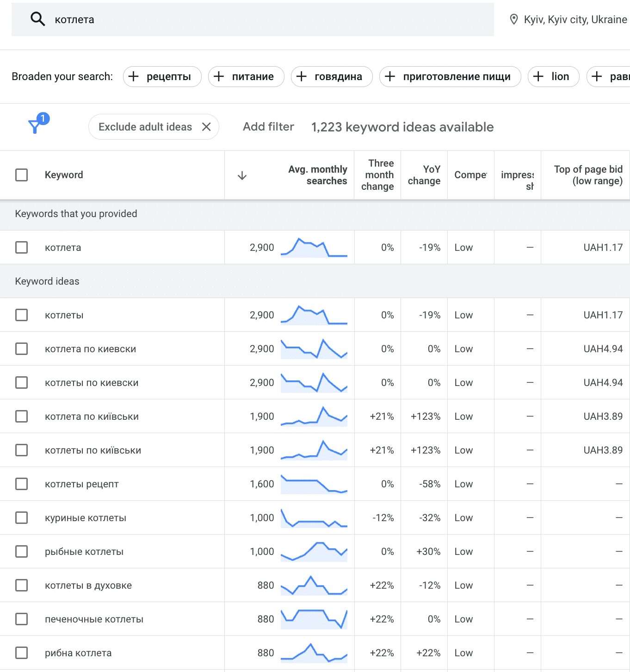
Task: Sort by Top of page bid column
Action: [588, 175]
